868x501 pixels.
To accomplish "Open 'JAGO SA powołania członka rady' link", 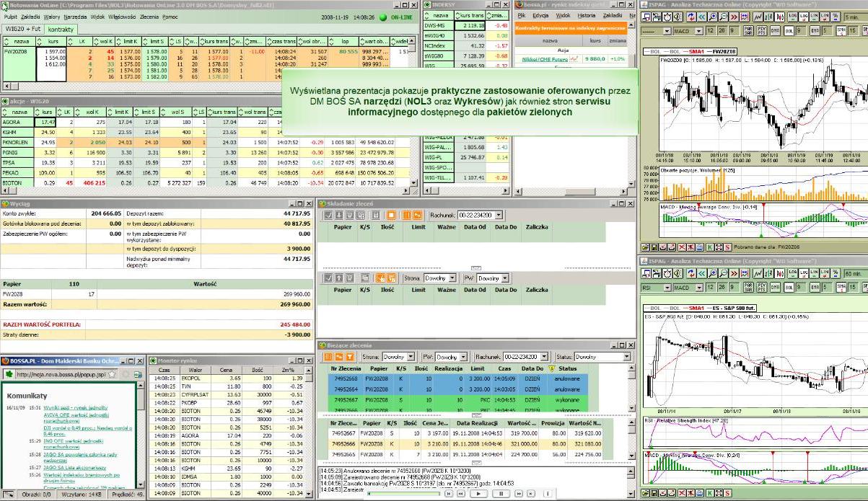I will [x=80, y=458].
